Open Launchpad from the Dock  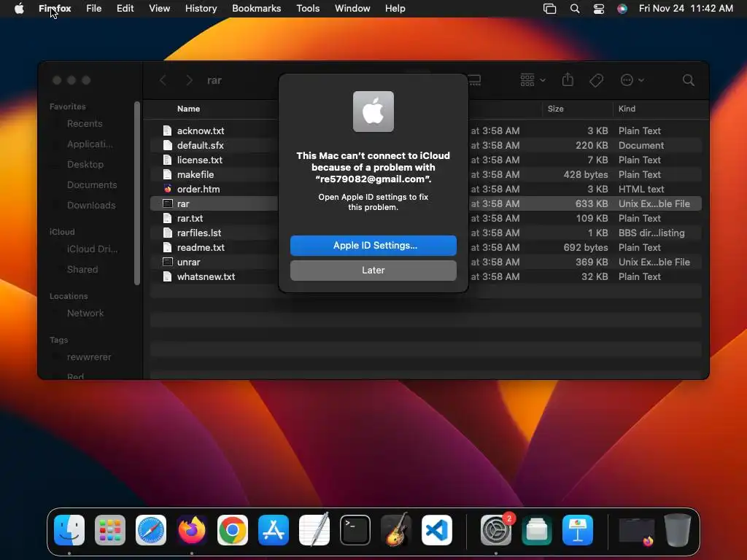[110, 530]
